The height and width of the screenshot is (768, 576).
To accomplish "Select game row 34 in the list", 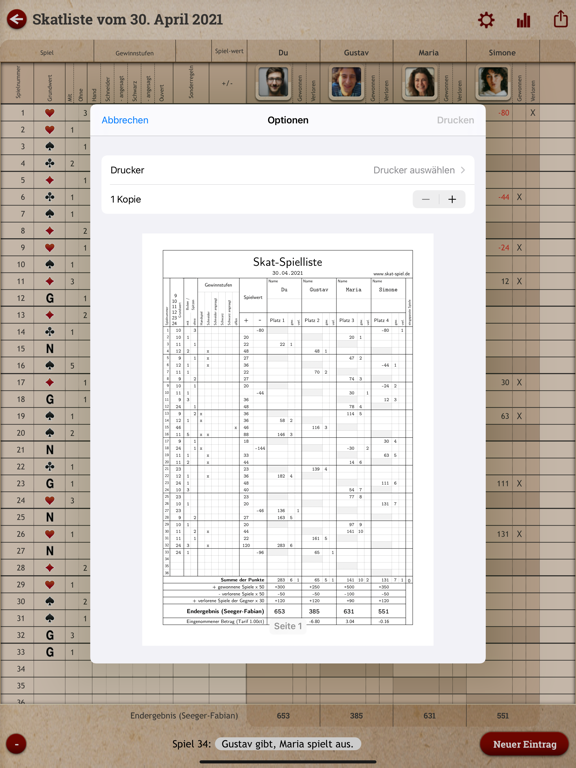I will [x=288, y=669].
